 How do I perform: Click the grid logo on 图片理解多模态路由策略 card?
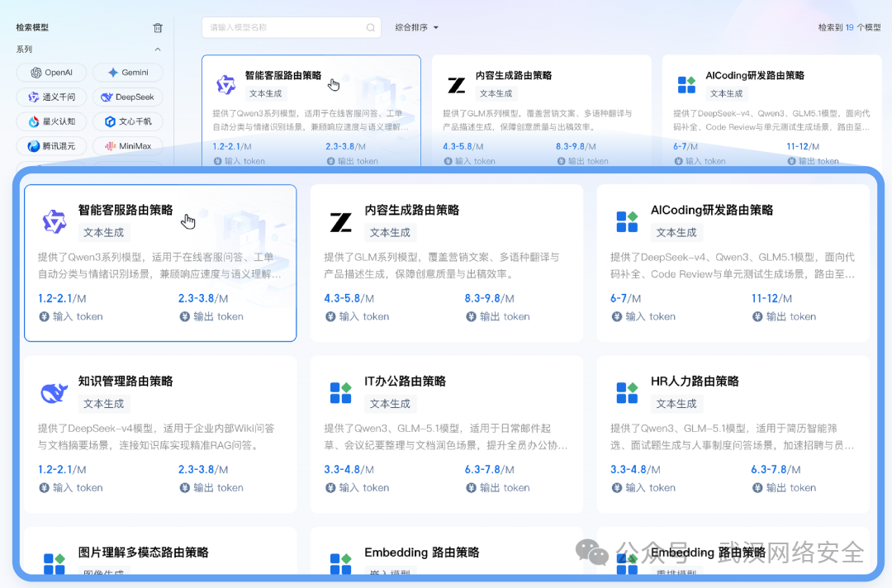55,563
